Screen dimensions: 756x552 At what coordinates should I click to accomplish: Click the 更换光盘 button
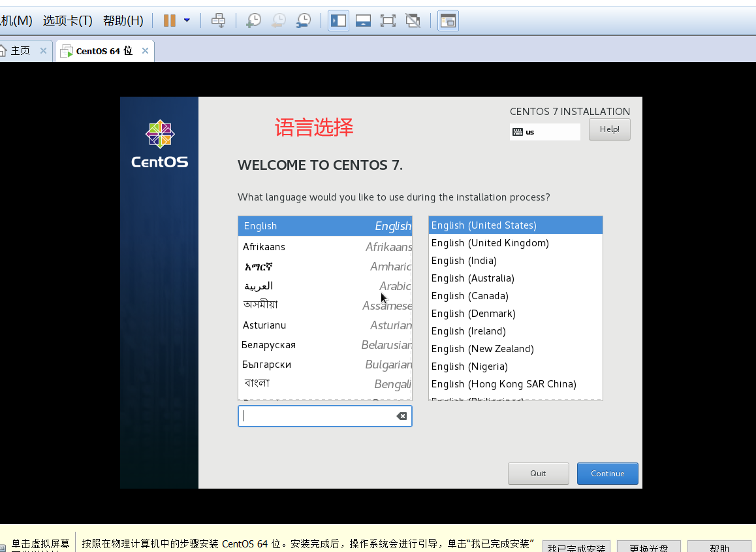click(x=648, y=547)
